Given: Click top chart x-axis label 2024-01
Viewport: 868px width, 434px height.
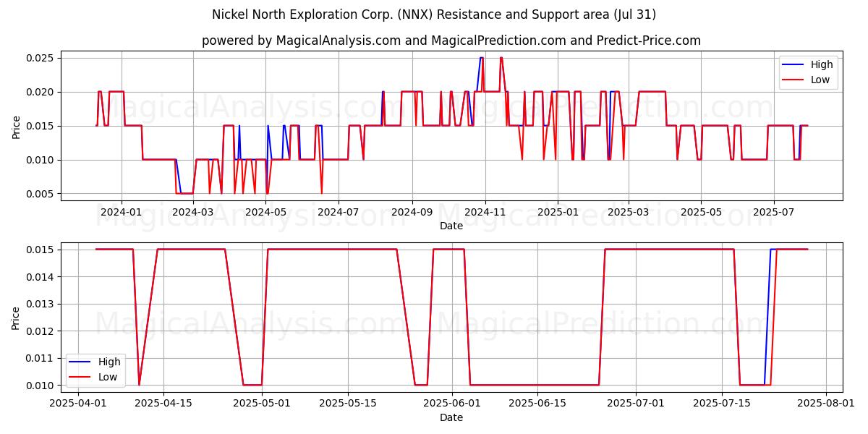Looking at the screenshot, I should click(x=122, y=212).
